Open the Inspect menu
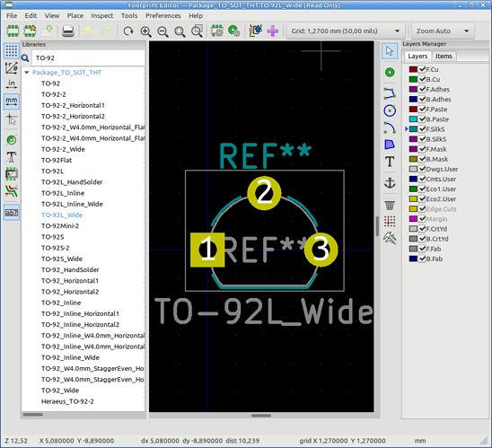 [x=102, y=15]
